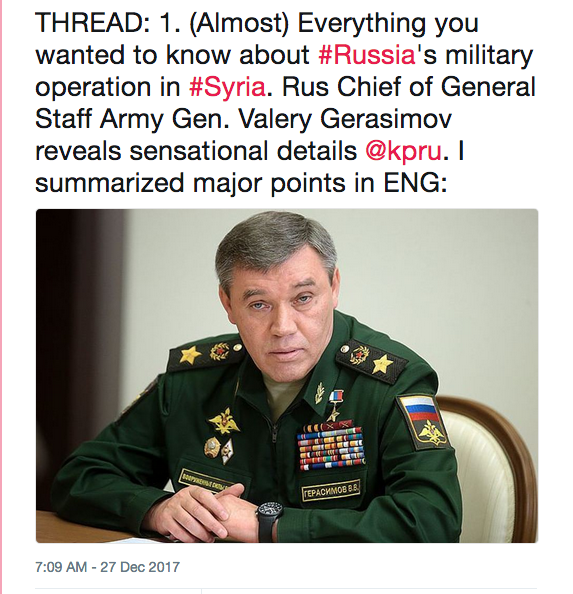The height and width of the screenshot is (594, 573).
Task: Open the #Syria hashtag link
Action: (227, 87)
